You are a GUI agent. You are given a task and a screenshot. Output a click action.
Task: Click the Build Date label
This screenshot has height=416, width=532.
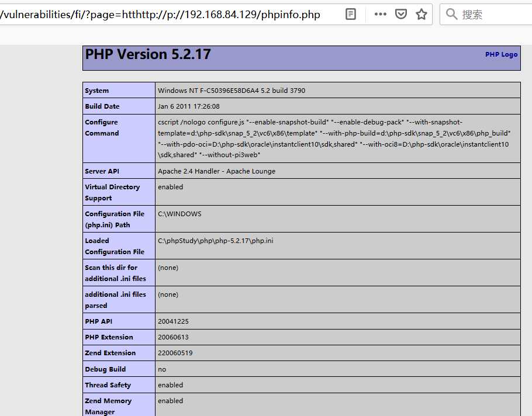[102, 106]
